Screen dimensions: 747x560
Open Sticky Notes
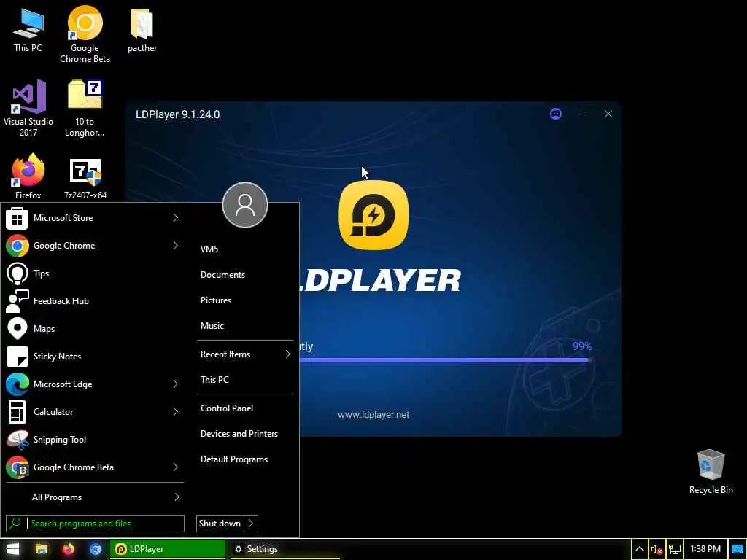(x=93, y=356)
